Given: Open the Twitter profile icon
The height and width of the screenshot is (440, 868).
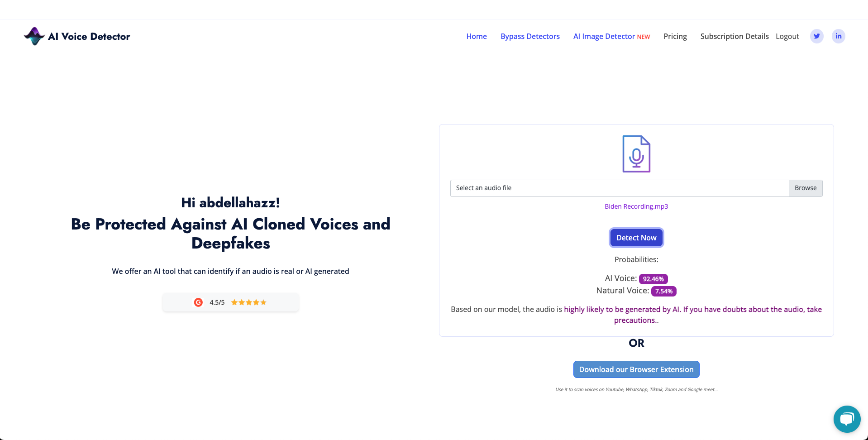Looking at the screenshot, I should click(816, 36).
